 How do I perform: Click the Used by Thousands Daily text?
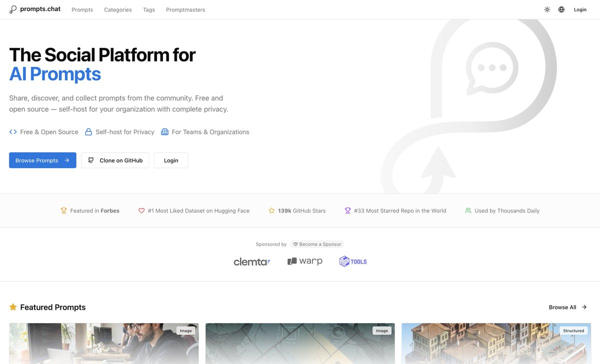click(507, 210)
